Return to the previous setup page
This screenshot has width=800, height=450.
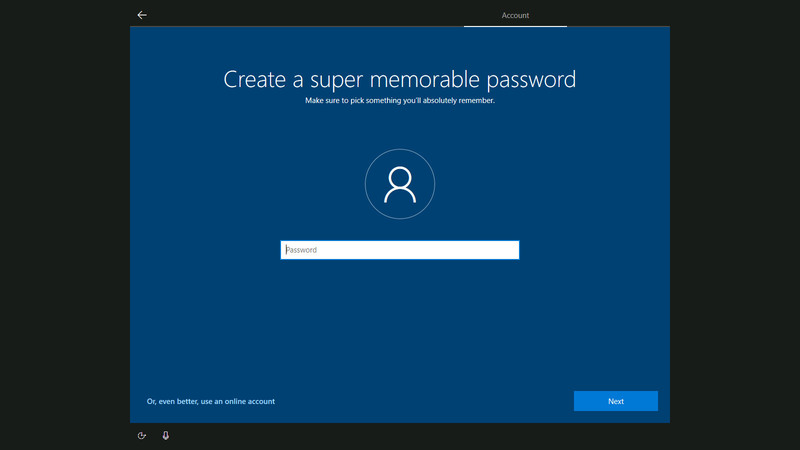tap(142, 15)
